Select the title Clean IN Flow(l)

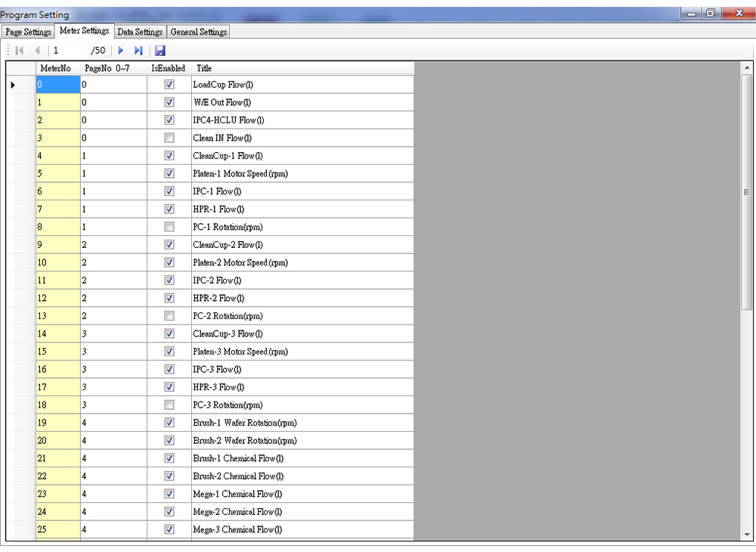tap(222, 138)
